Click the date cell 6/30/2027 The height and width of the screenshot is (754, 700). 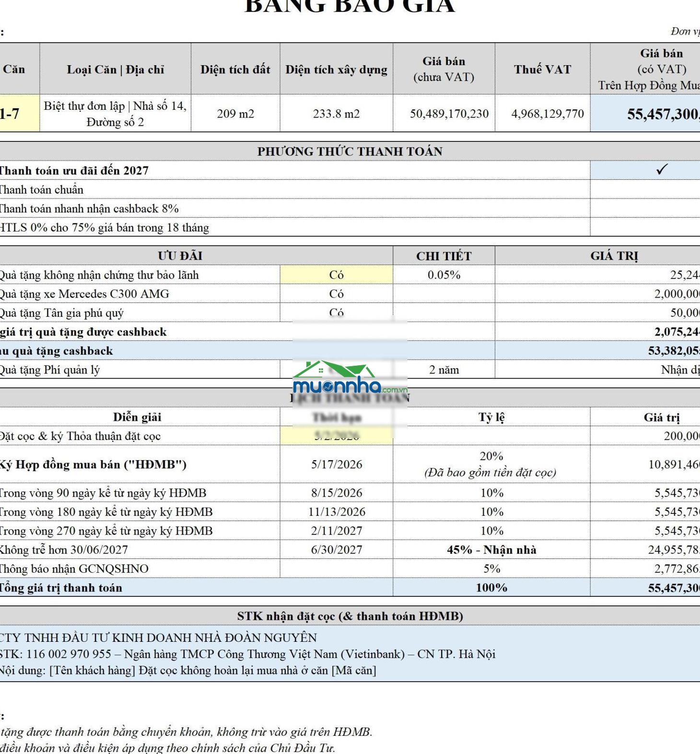tap(337, 550)
